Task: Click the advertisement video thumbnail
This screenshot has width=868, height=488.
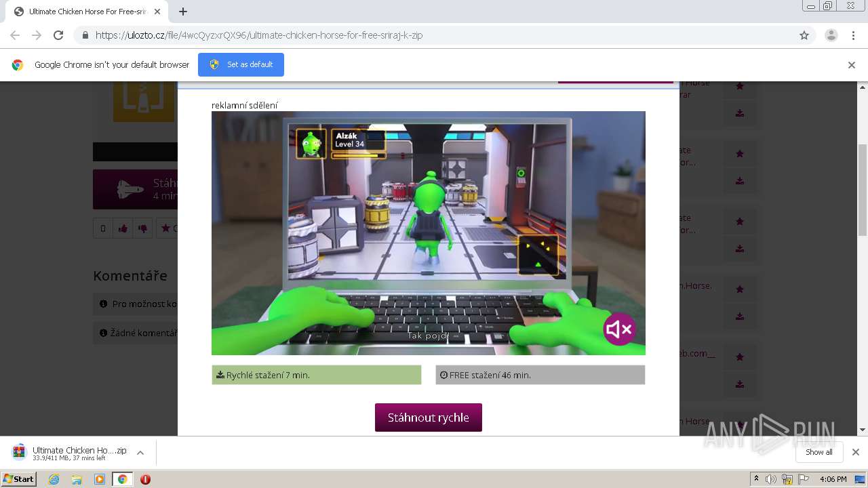Action: 428,232
